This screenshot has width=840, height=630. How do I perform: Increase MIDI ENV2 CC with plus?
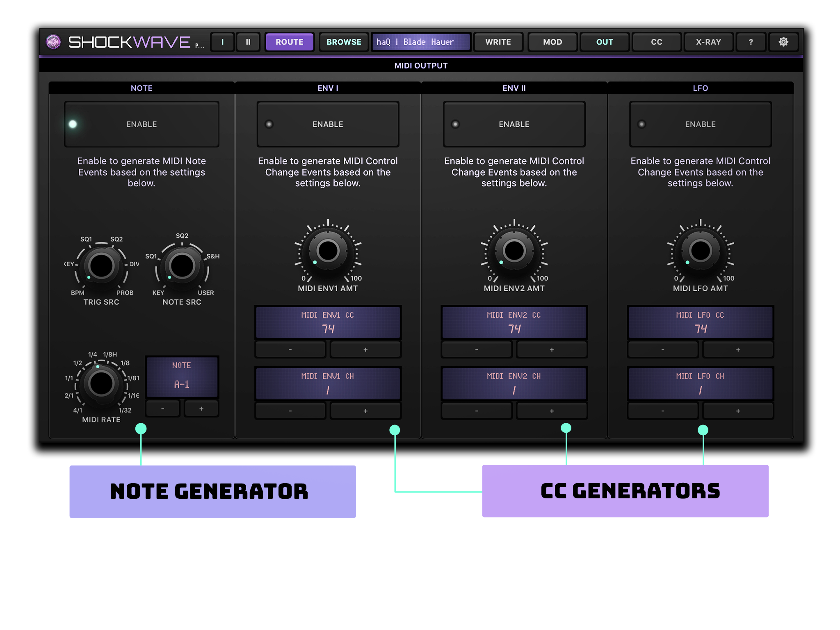[x=552, y=349]
